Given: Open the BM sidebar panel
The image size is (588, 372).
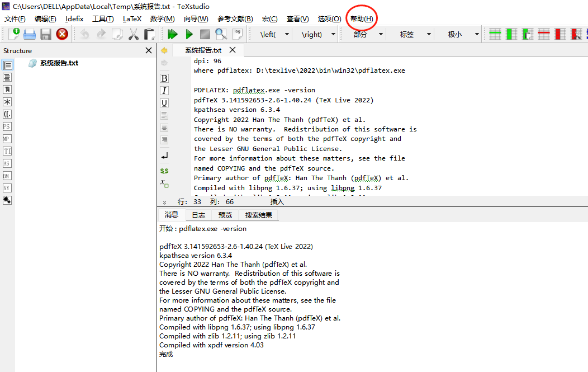Looking at the screenshot, I should point(7,176).
